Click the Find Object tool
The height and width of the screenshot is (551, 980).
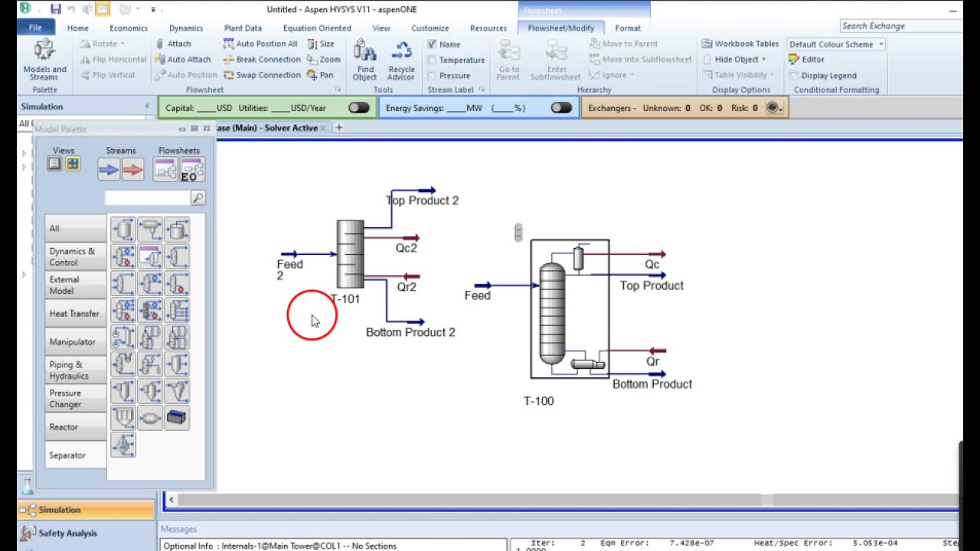pos(364,60)
